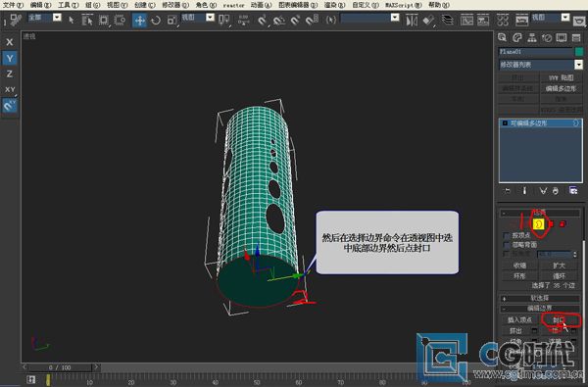This screenshot has height=387, width=588.
Task: Open the Display panel monitor icon
Action: pos(562,37)
